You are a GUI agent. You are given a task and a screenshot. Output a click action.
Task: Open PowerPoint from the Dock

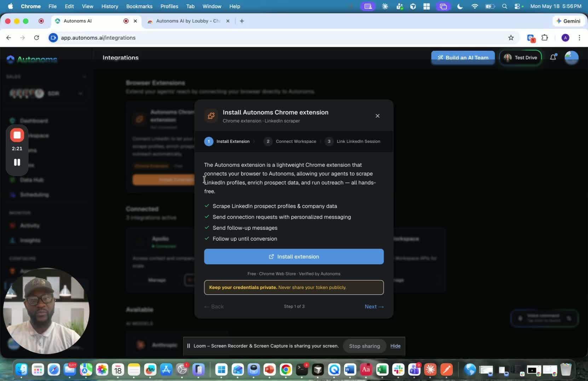click(x=270, y=370)
